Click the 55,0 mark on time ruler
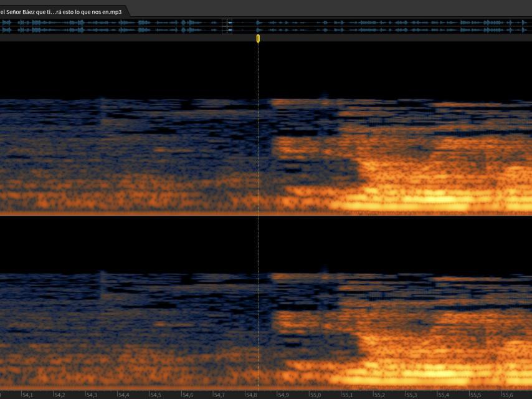The height and width of the screenshot is (399, 532). pyautogui.click(x=315, y=395)
